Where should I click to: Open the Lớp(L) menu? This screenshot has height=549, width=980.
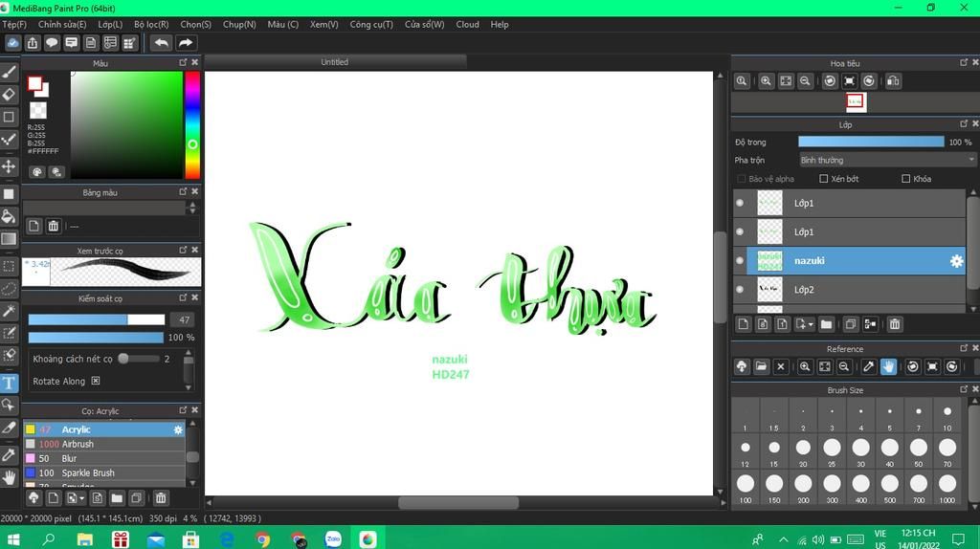coord(110,24)
